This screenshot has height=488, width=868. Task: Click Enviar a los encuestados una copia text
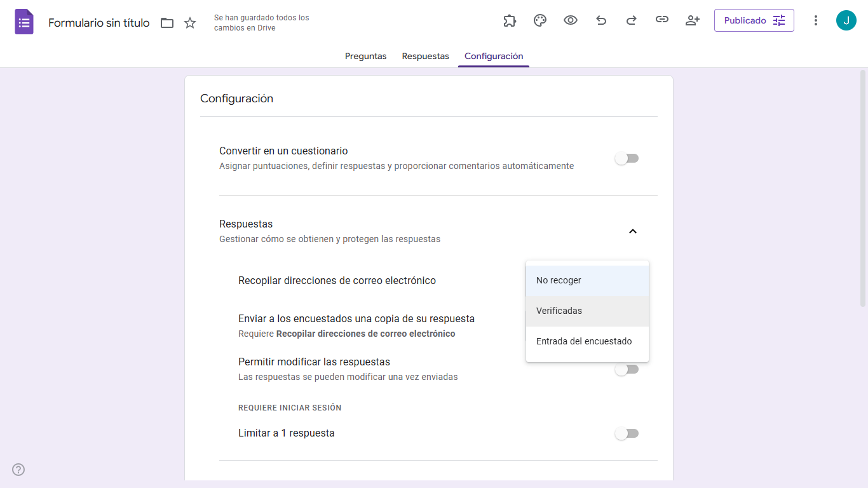click(356, 318)
